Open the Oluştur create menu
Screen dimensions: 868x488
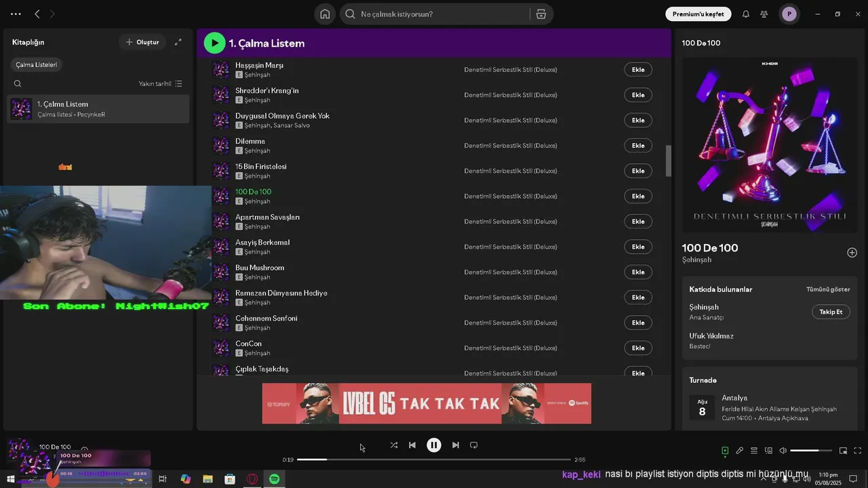pyautogui.click(x=142, y=42)
